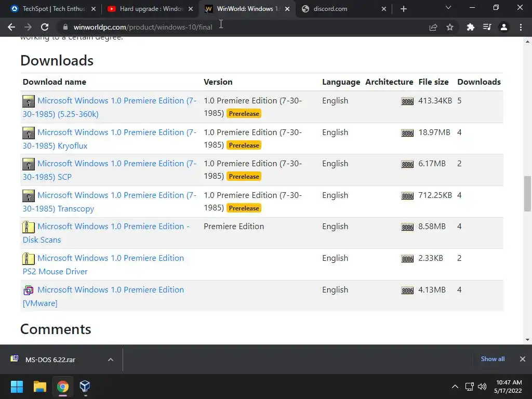Viewport: 532px width, 399px height.
Task: Click the 8086 architecture icon in 6.17MB row
Action: [x=407, y=165]
